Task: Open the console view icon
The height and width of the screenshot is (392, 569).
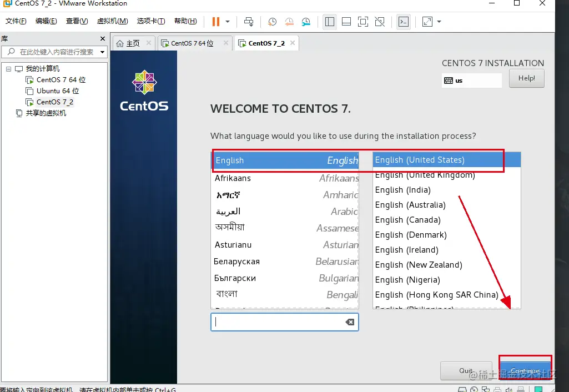Action: pos(404,22)
